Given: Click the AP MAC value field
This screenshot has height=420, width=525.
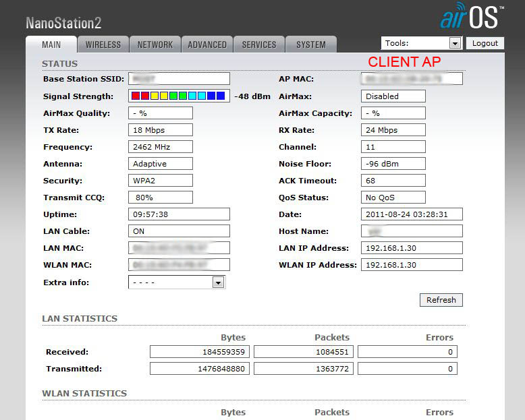Looking at the screenshot, I should (x=412, y=79).
